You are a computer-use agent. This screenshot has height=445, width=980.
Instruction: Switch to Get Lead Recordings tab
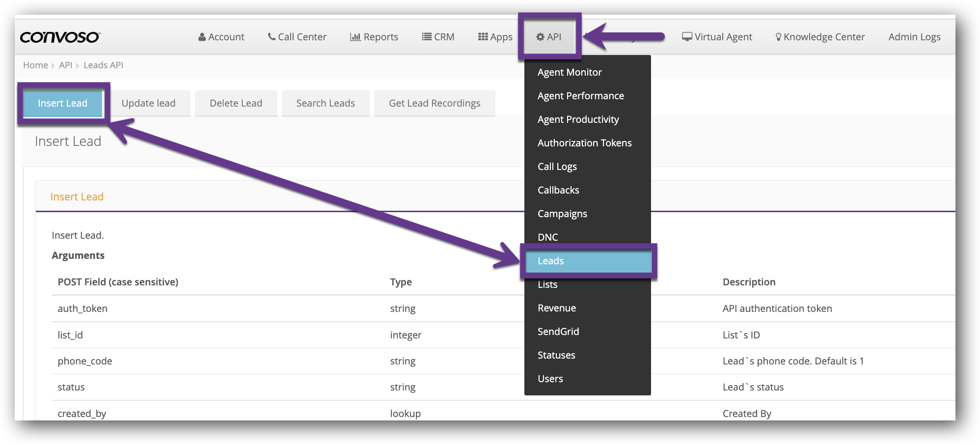point(435,103)
